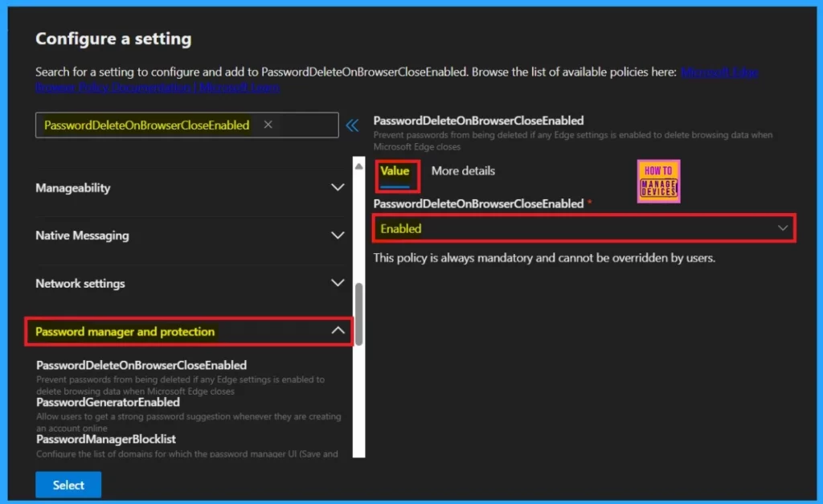The image size is (823, 504).
Task: Click the 'Configure a setting' title
Action: (x=113, y=39)
